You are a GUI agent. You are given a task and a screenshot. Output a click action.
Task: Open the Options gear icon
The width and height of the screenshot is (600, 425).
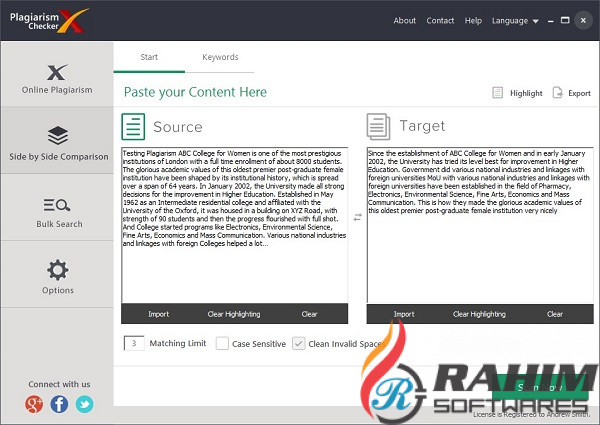(58, 270)
